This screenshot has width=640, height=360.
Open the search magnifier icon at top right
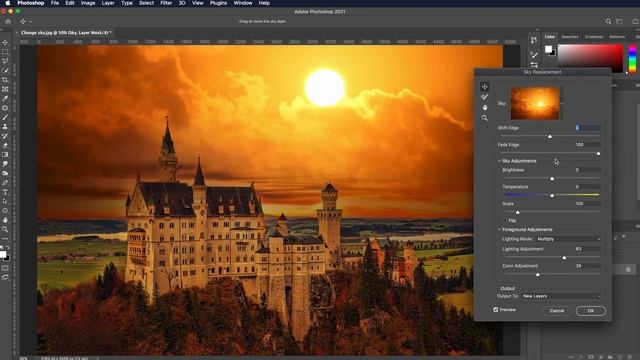click(608, 21)
